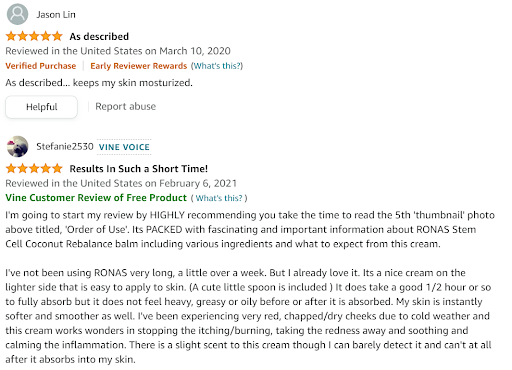Click the Jason Lin reviewer name
Screen dimensions: 512x370
pos(56,15)
